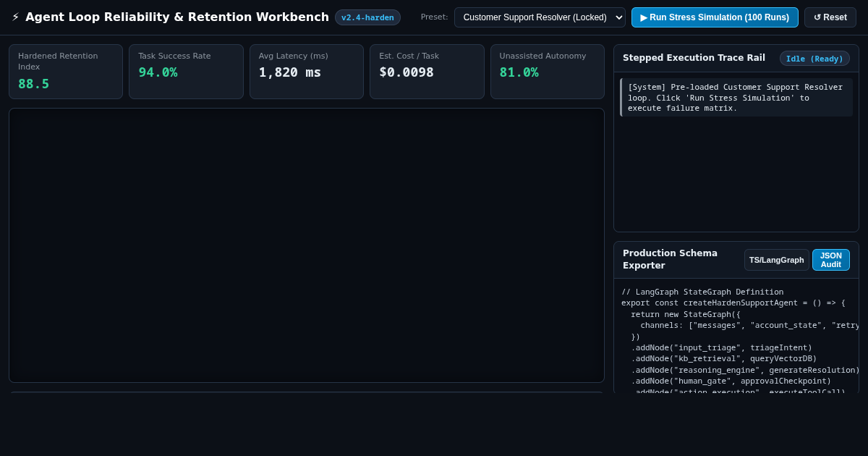Image resolution: width=868 pixels, height=456 pixels.
Task: Select the Hardened Retention Index card
Action: tap(66, 72)
